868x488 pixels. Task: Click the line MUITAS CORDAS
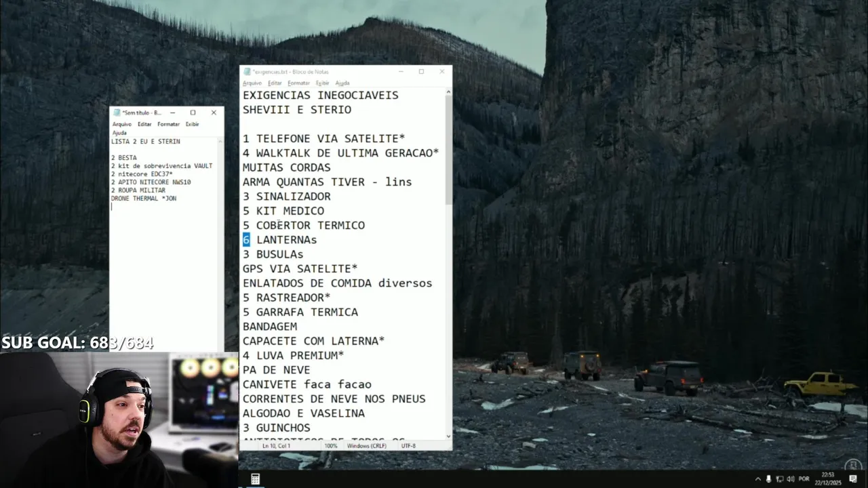pos(287,167)
